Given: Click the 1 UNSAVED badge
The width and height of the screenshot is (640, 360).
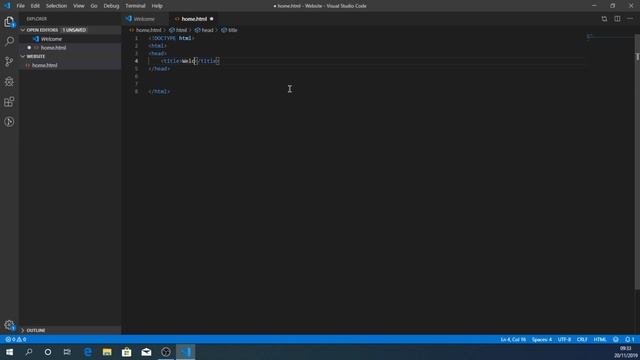Looking at the screenshot, I should click(x=74, y=30).
